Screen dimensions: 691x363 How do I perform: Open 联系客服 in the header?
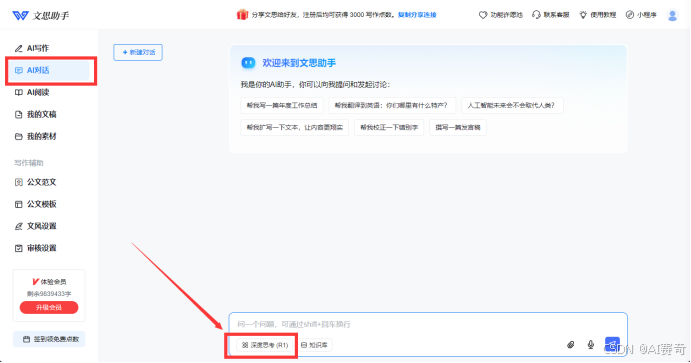(x=551, y=15)
